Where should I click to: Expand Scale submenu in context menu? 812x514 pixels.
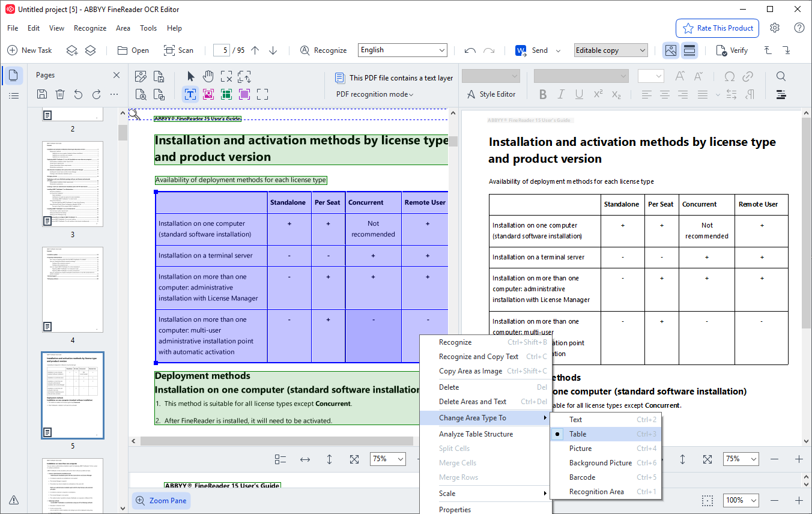[x=485, y=494]
